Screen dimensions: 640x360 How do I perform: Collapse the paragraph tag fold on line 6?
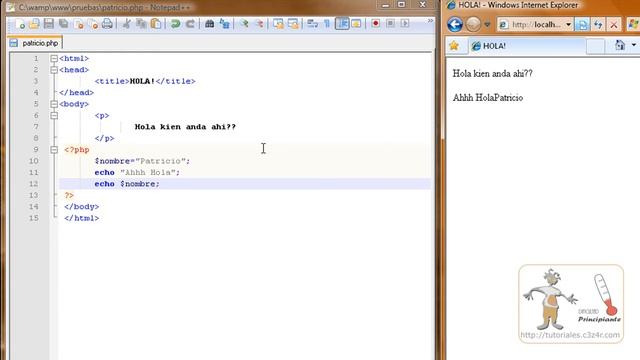click(x=54, y=116)
